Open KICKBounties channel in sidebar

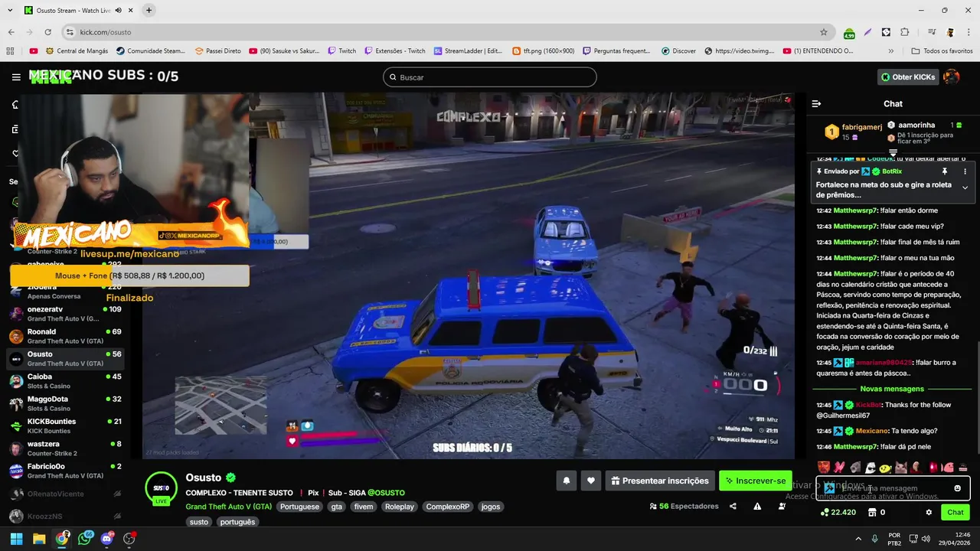(66, 425)
